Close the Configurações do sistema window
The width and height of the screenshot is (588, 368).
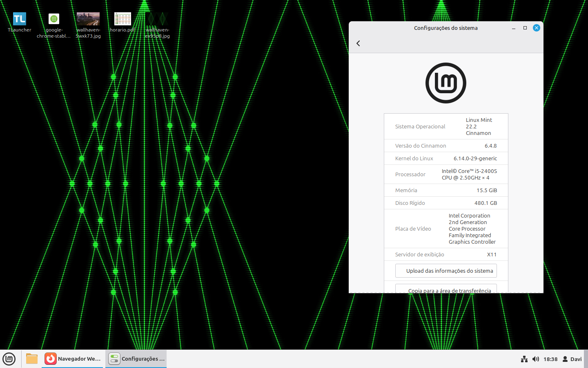537,28
